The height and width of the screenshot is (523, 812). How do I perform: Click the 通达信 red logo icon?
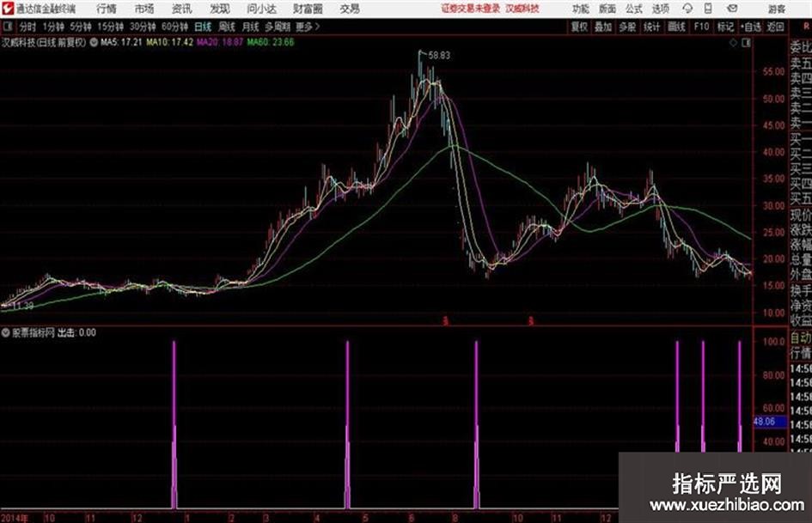coord(8,9)
